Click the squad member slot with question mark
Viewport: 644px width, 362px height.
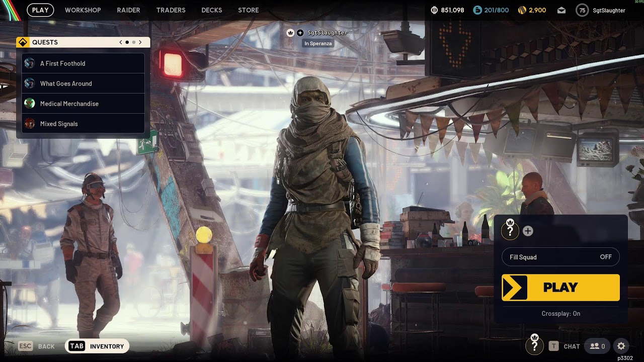[x=510, y=230]
